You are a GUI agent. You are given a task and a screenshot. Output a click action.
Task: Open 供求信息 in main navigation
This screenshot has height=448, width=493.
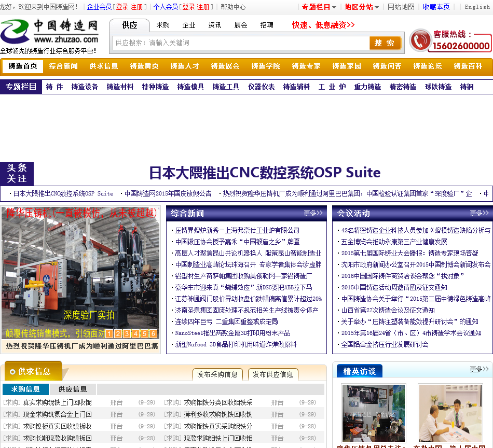pos(104,66)
